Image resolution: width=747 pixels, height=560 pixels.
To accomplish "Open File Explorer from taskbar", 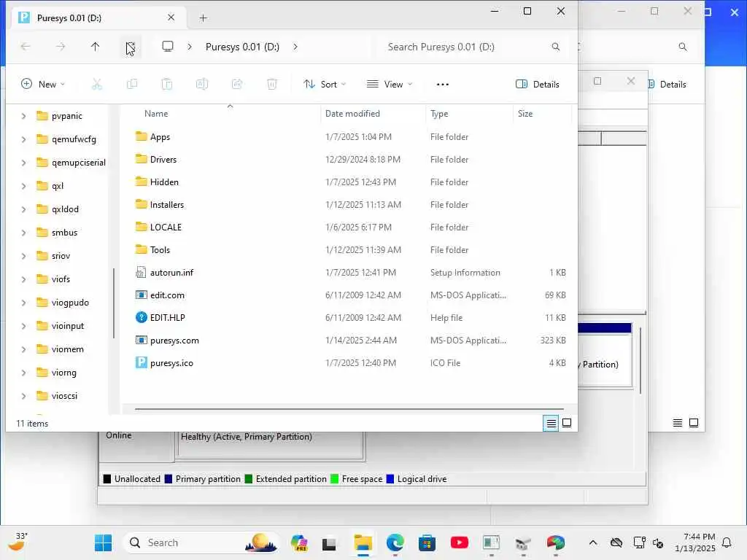I will click(363, 542).
